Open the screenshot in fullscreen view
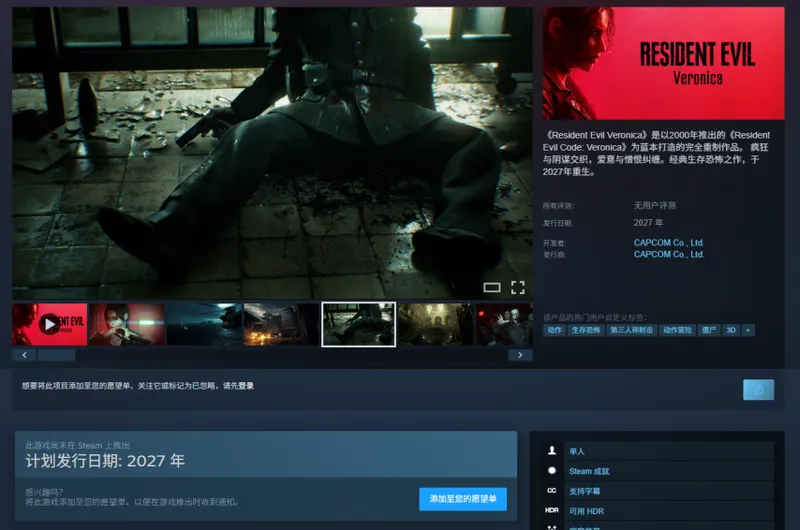This screenshot has width=800, height=530. coord(518,288)
